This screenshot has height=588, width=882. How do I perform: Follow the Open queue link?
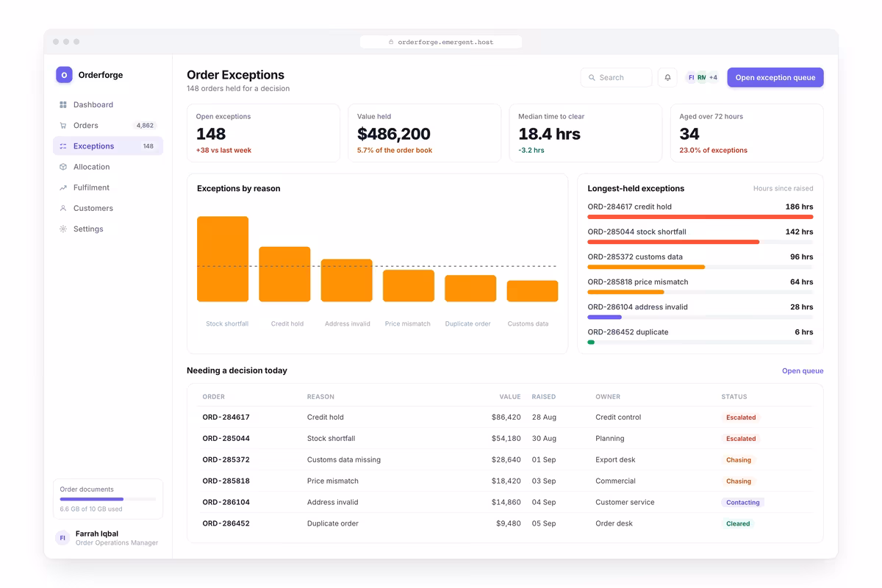(803, 371)
